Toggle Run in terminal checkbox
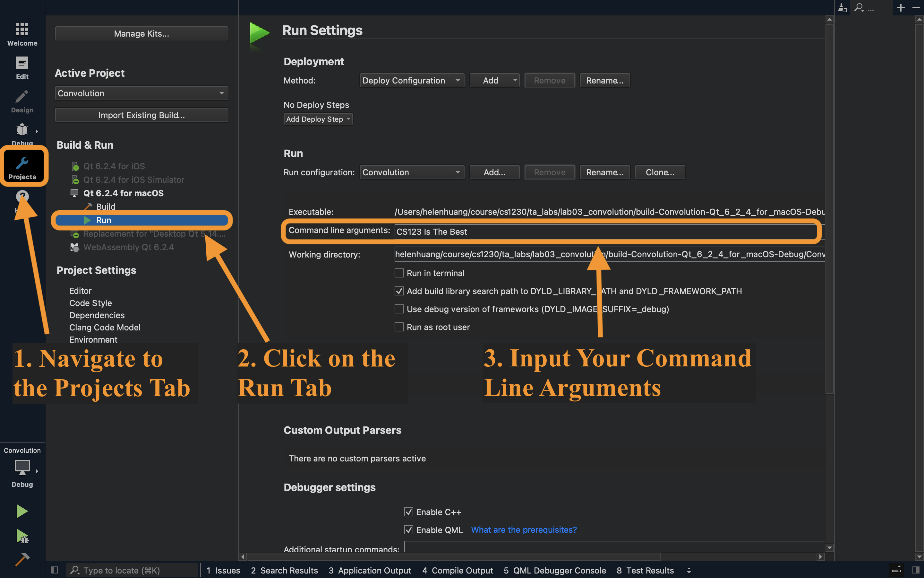The image size is (924, 578). coord(399,273)
